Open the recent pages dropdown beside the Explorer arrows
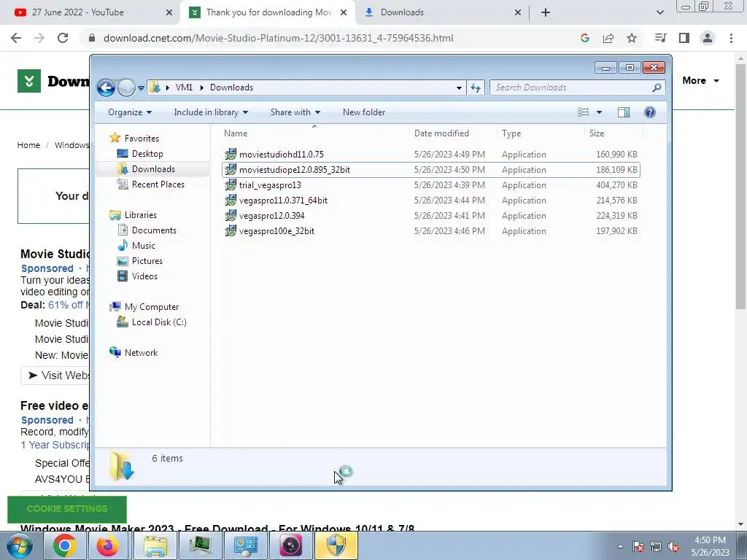 141,88
